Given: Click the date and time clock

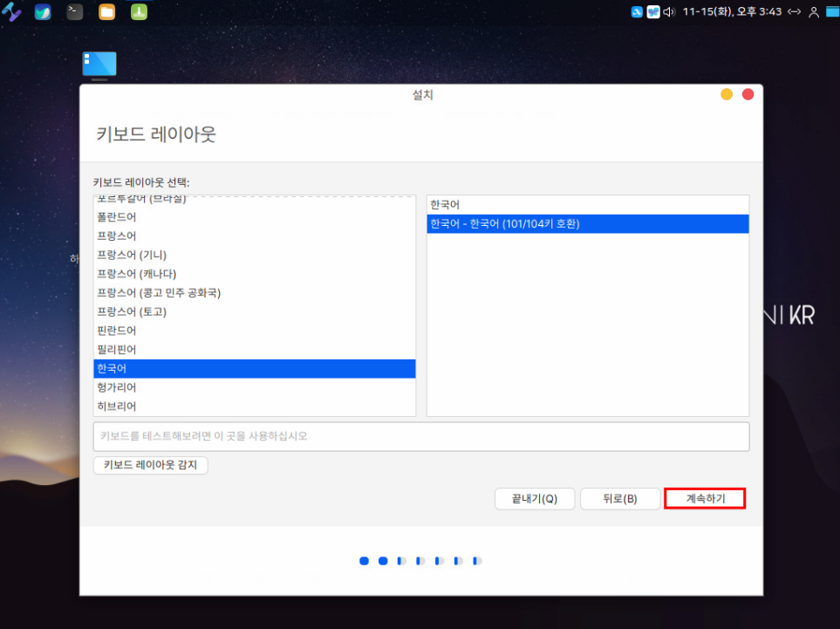Looking at the screenshot, I should tap(732, 12).
